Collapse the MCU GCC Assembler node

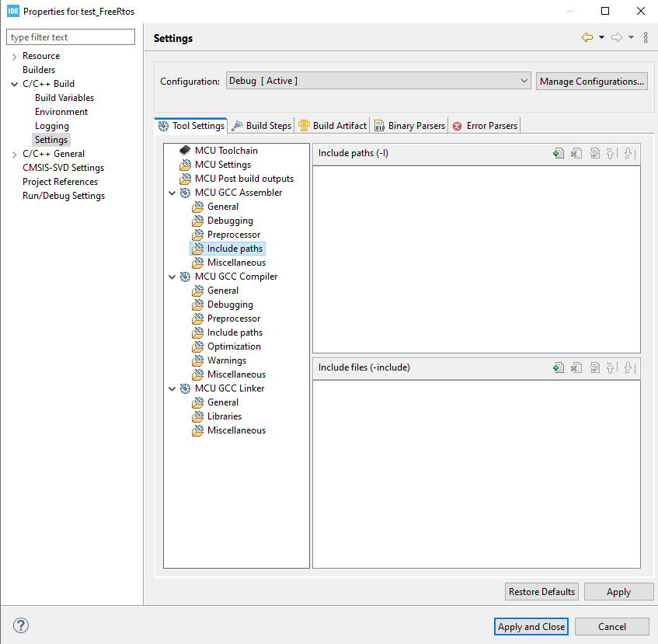pyautogui.click(x=172, y=193)
